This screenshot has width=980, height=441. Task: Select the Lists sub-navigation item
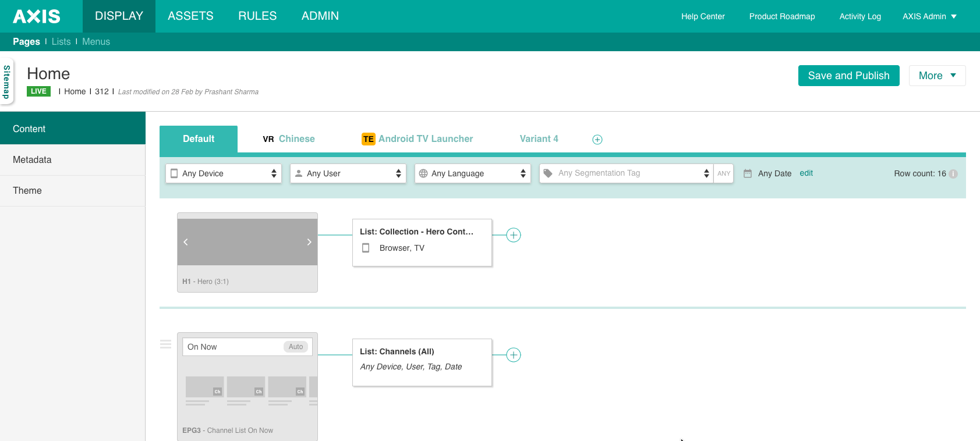[61, 42]
